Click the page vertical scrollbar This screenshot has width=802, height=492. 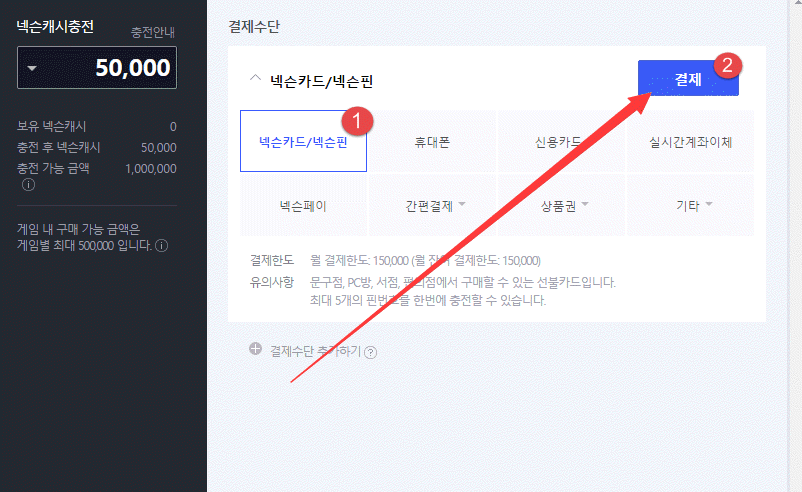point(795,246)
